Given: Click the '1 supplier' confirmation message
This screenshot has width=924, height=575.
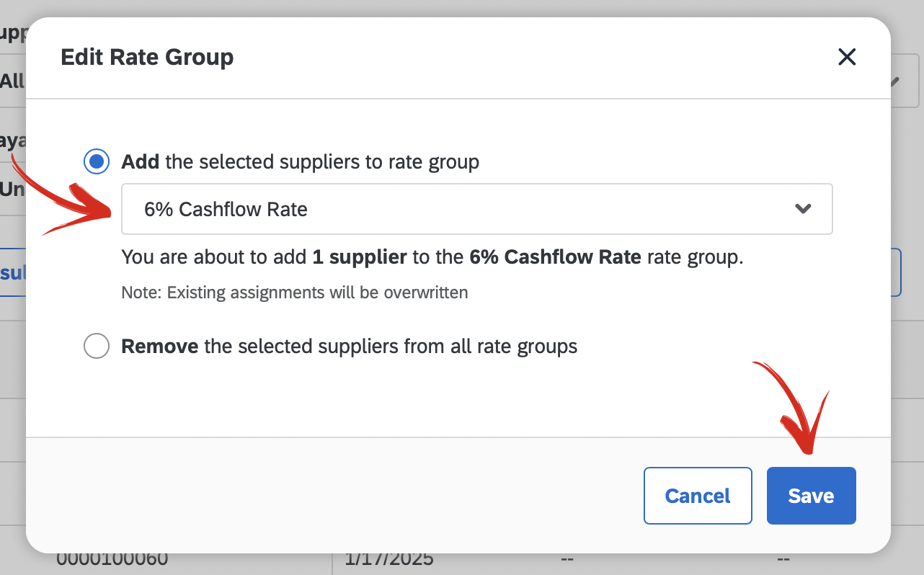Looking at the screenshot, I should [x=432, y=257].
